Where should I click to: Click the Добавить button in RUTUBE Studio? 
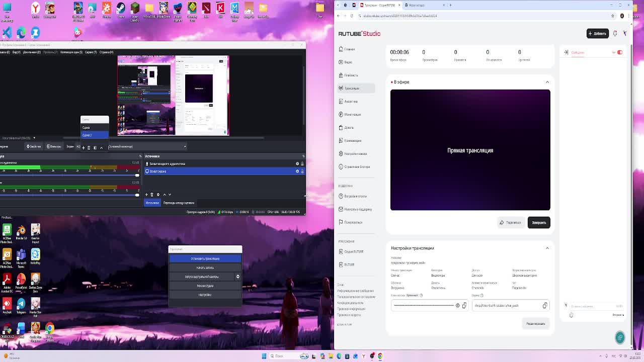tap(598, 33)
